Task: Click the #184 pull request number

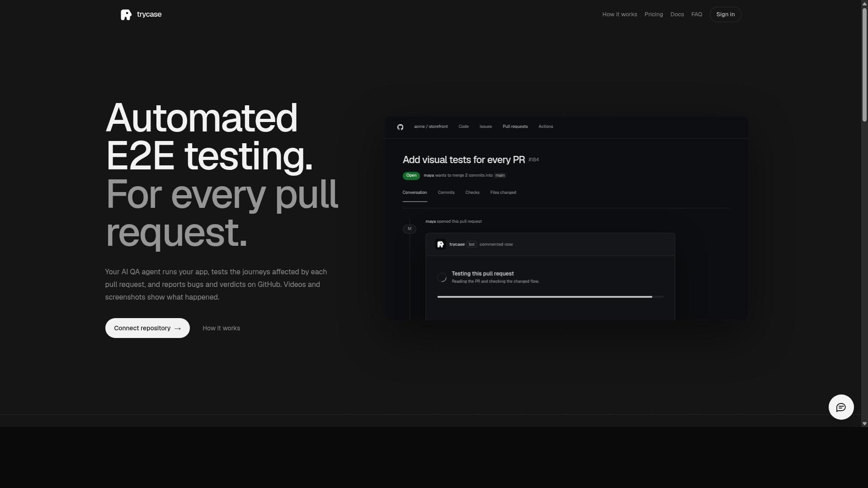Action: (x=533, y=160)
